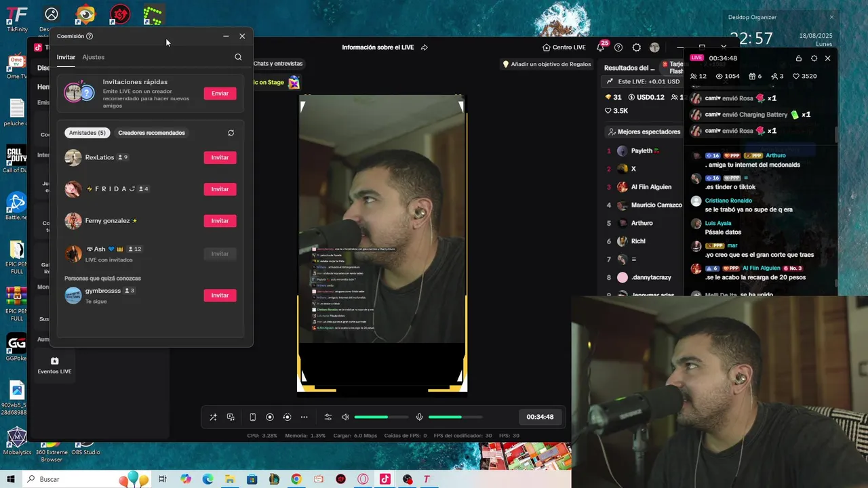Adjust the microphone level slider
This screenshot has width=868, height=488.
click(455, 417)
